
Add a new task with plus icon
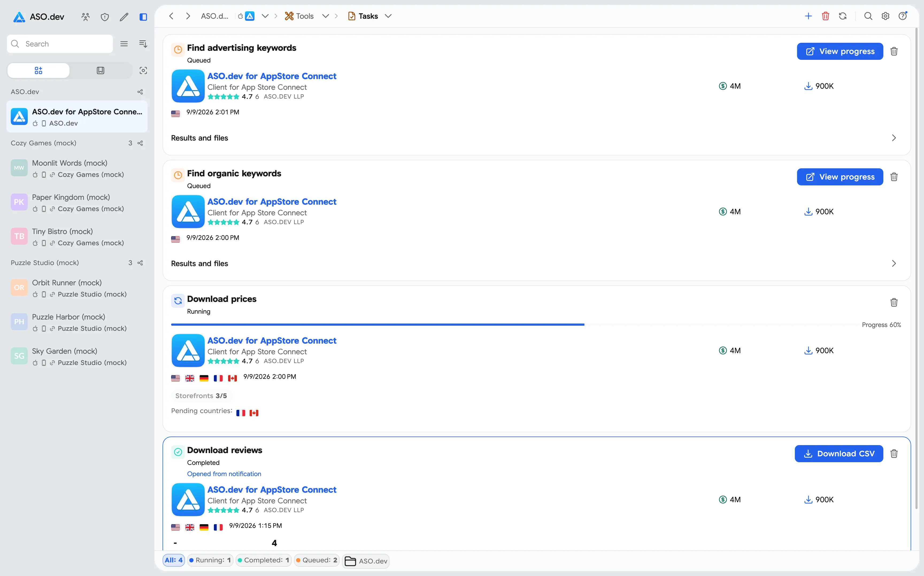808,16
